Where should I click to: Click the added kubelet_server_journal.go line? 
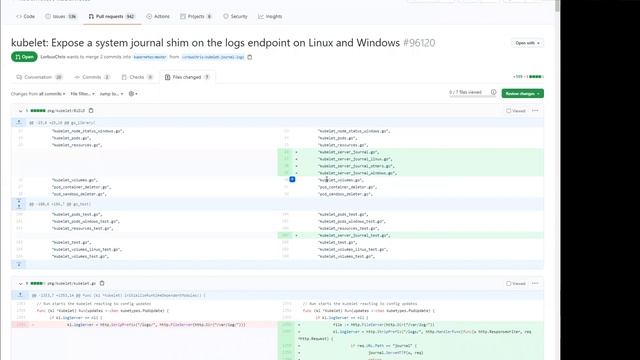[x=411, y=152]
